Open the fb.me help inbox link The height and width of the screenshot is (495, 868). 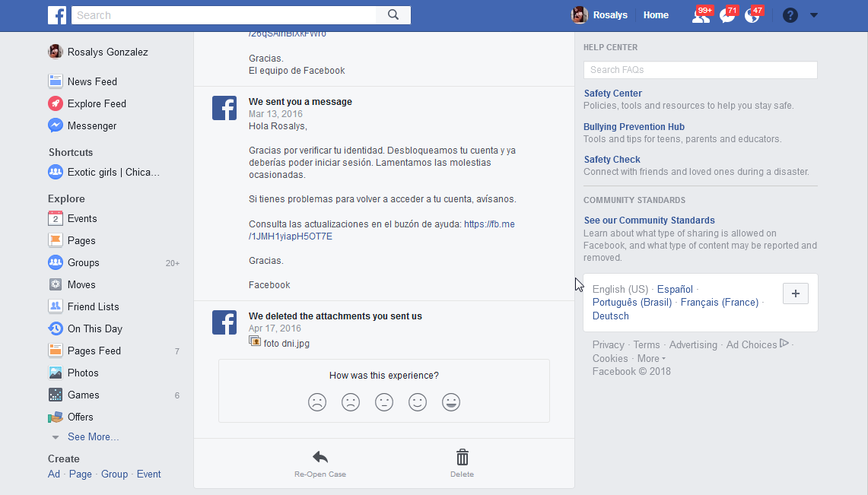pos(381,230)
